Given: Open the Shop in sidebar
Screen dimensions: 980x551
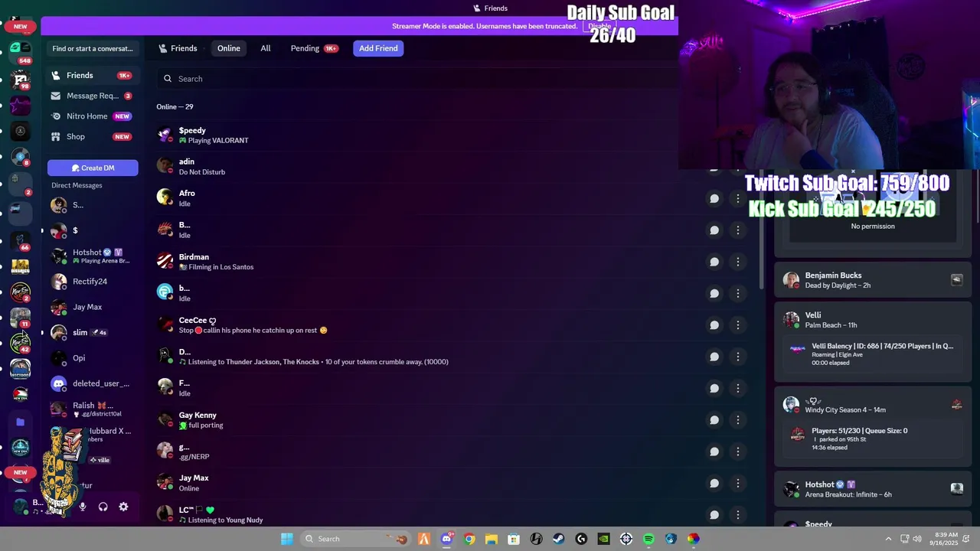Looking at the screenshot, I should [x=93, y=136].
